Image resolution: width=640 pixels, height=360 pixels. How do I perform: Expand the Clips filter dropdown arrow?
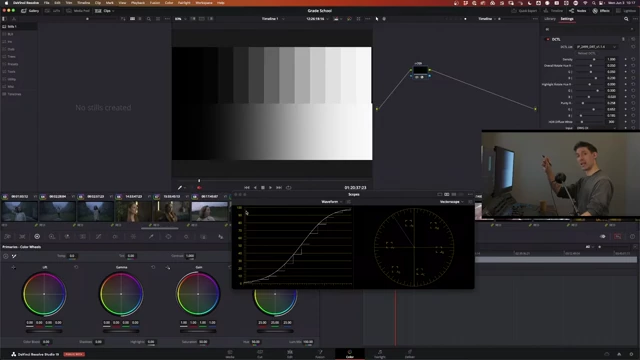click(x=113, y=11)
